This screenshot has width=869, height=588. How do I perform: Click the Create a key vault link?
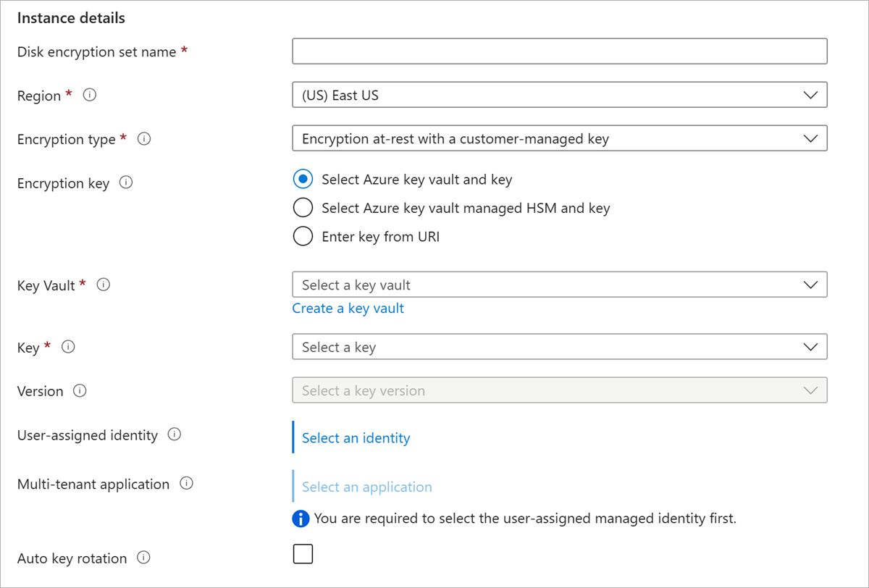pyautogui.click(x=348, y=308)
